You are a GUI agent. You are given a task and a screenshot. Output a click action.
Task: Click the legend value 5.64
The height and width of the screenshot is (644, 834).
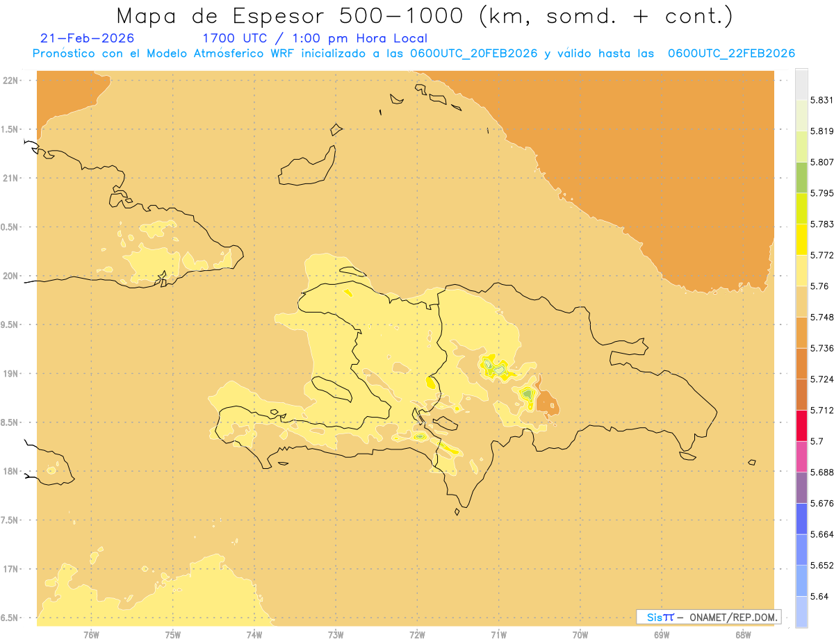point(819,597)
